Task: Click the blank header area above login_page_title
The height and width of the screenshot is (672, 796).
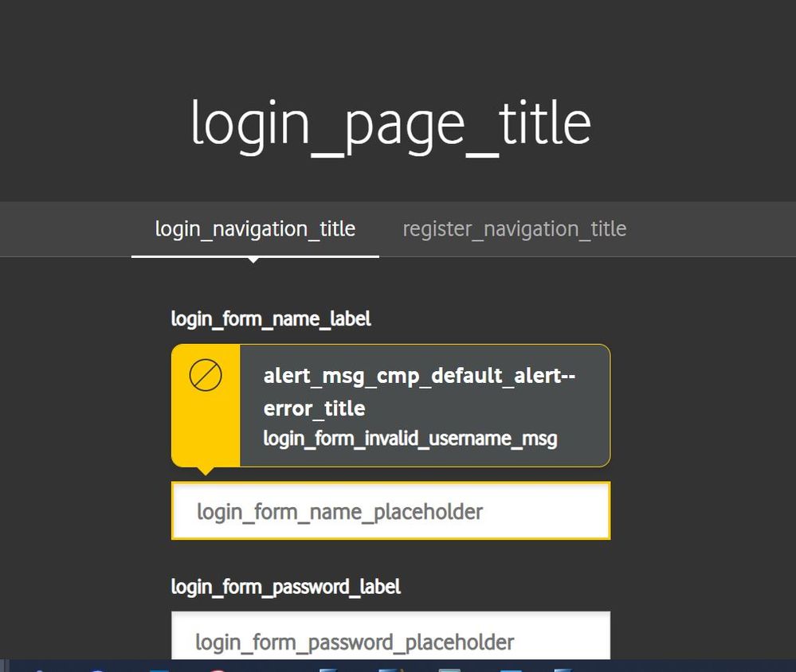Action: [390, 40]
